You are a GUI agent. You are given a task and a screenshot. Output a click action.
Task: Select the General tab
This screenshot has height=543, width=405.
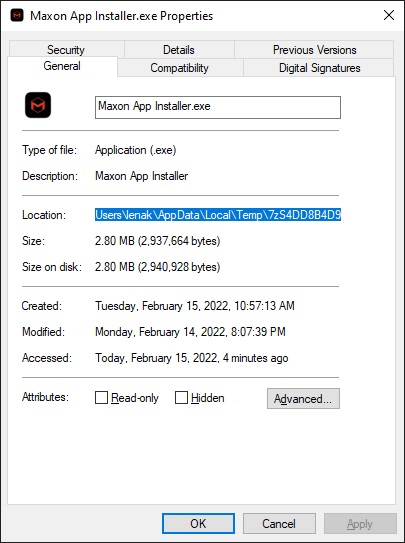click(x=62, y=66)
